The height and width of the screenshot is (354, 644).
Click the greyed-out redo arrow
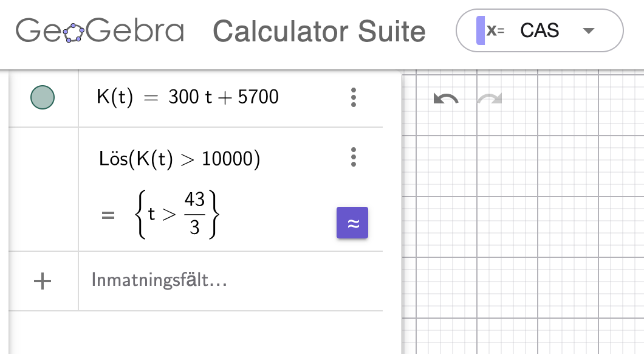coord(489,99)
